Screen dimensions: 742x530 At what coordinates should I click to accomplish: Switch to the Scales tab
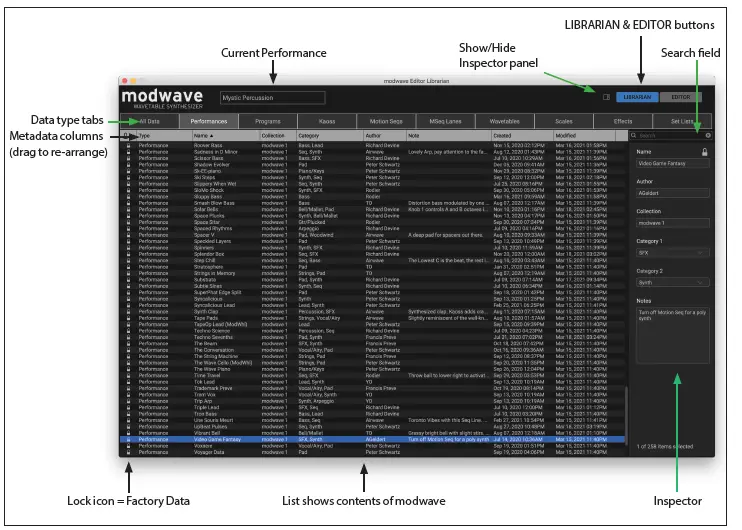pos(564,121)
